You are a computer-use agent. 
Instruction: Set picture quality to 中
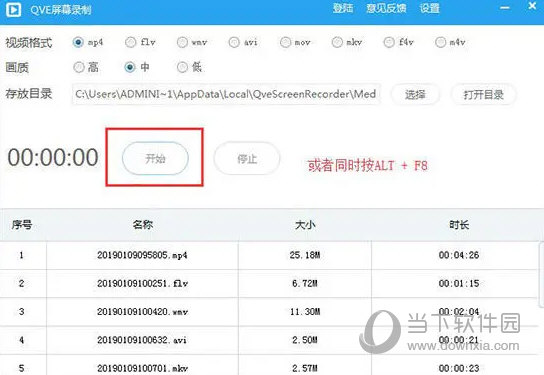click(130, 67)
